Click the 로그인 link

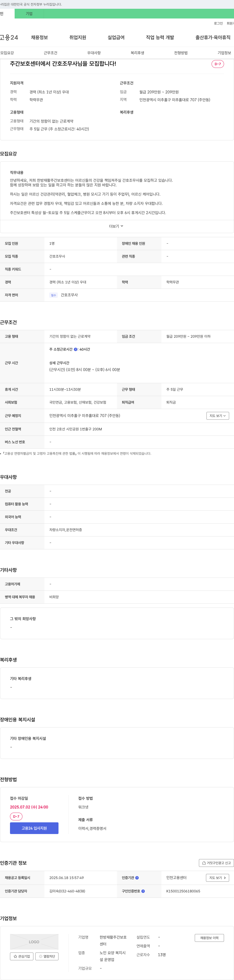[218, 24]
